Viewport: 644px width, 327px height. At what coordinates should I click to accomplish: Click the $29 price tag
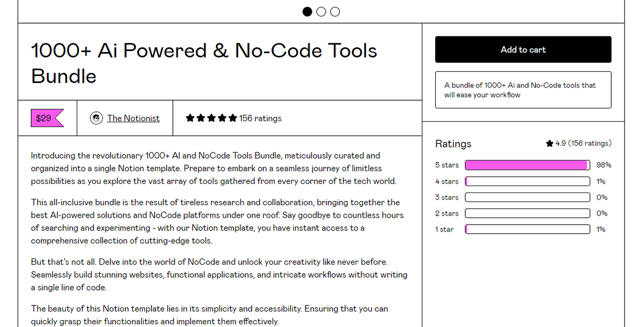pos(47,118)
